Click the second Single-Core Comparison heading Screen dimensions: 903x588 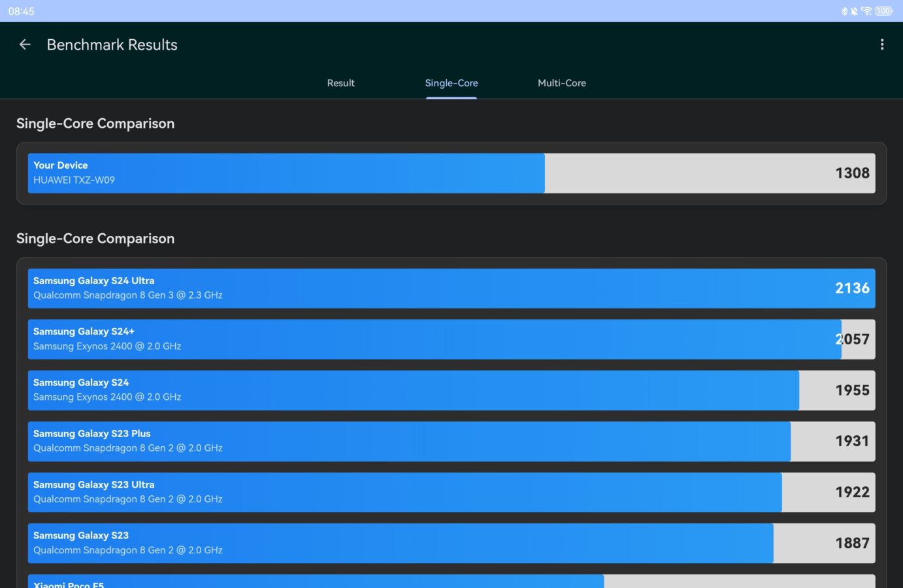pos(95,238)
